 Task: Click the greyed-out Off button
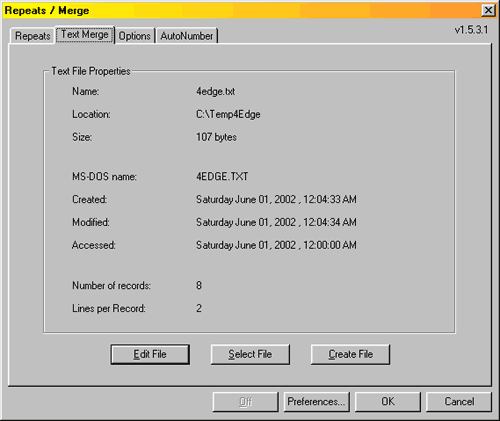pyautogui.click(x=245, y=402)
